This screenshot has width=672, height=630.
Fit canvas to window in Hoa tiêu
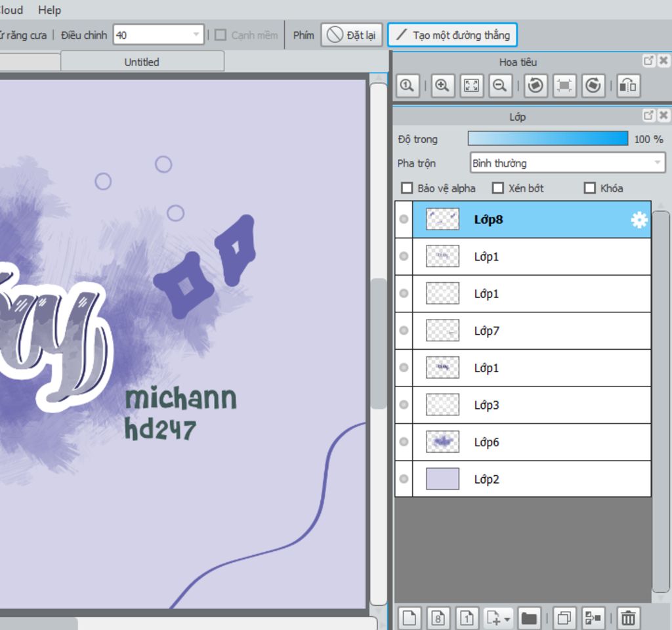point(471,86)
